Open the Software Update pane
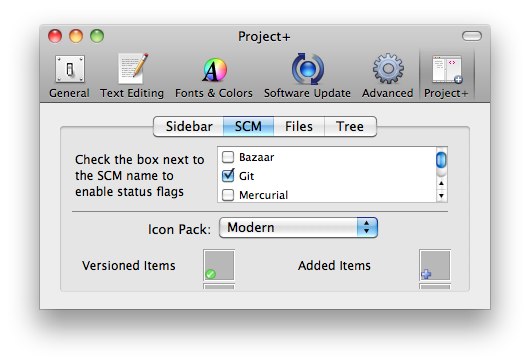Viewport: 530px width, 364px height. coord(307,76)
